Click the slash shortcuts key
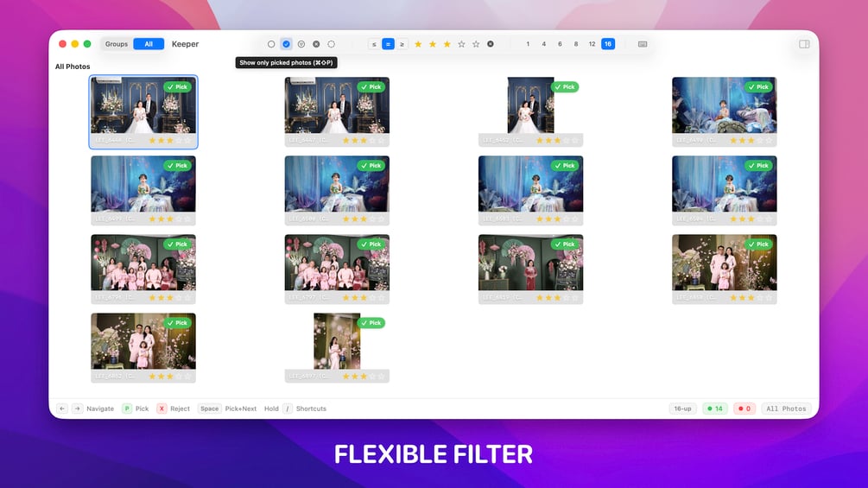The image size is (868, 488). coord(288,409)
